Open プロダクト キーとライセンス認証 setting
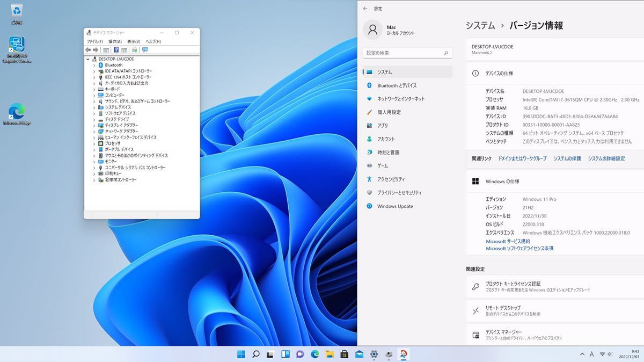644x362 pixels. [555, 286]
